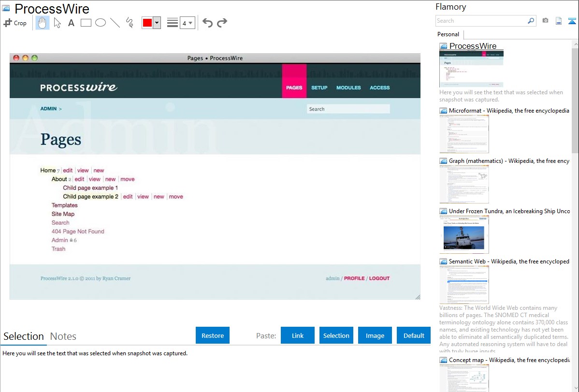Screen dimensions: 579x392
Task: Open the Graph (mathematics) snapshot thumbnail
Action: point(464,184)
